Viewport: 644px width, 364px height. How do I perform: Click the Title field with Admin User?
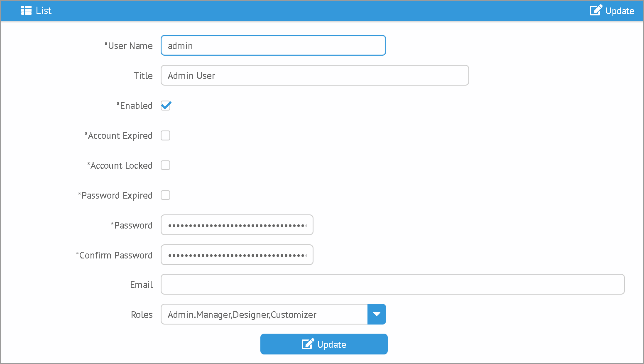coord(315,75)
